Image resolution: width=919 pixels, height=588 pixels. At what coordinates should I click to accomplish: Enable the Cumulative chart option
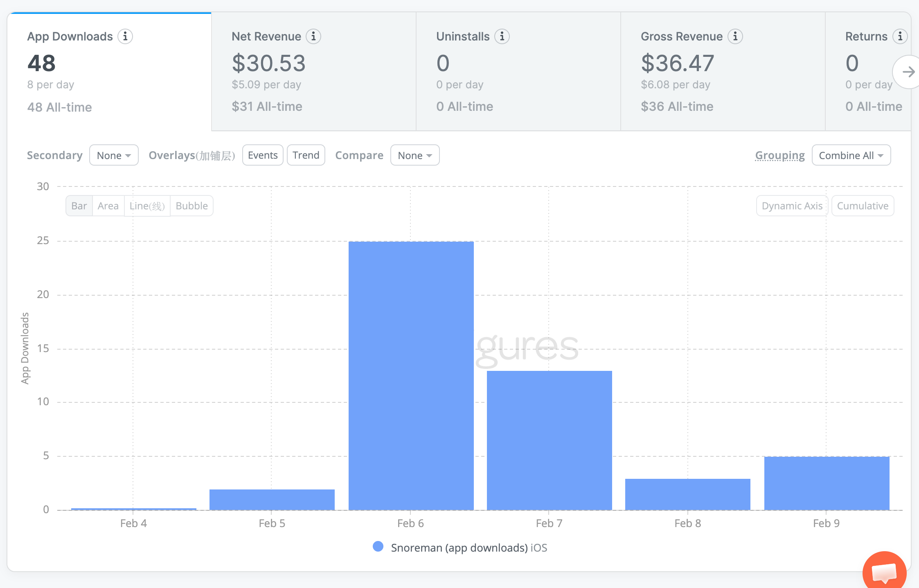tap(863, 206)
